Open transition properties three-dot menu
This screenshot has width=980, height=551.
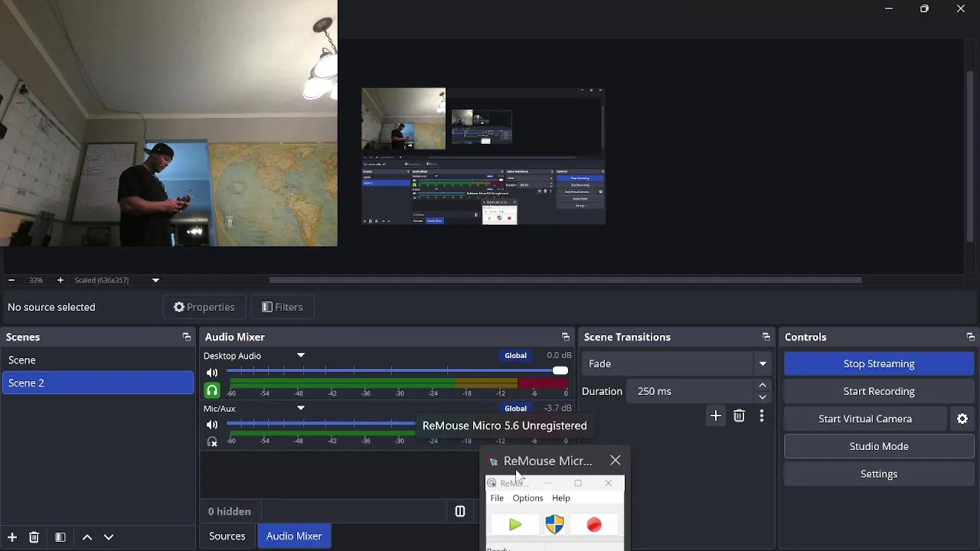(x=762, y=416)
